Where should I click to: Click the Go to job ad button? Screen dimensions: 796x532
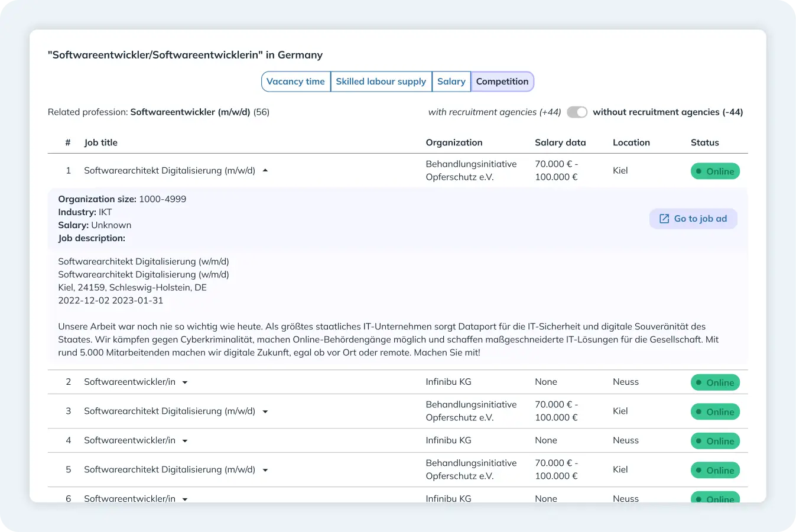pyautogui.click(x=693, y=219)
